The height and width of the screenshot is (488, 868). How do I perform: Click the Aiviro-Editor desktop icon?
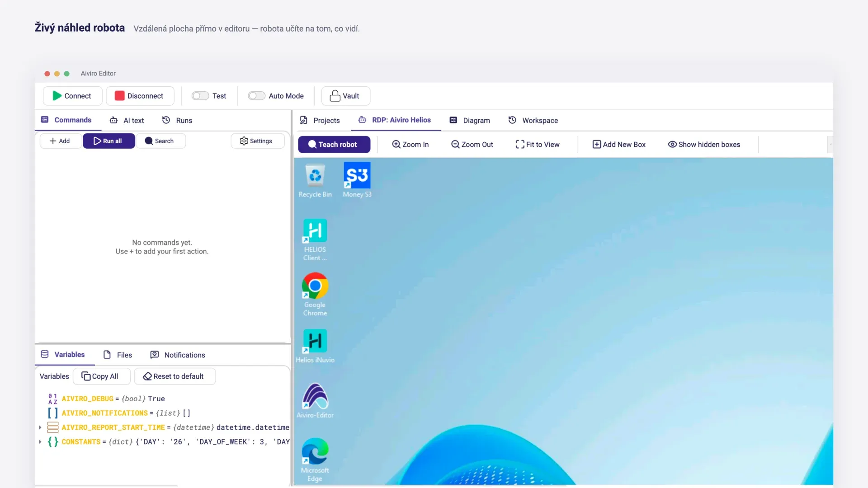315,401
